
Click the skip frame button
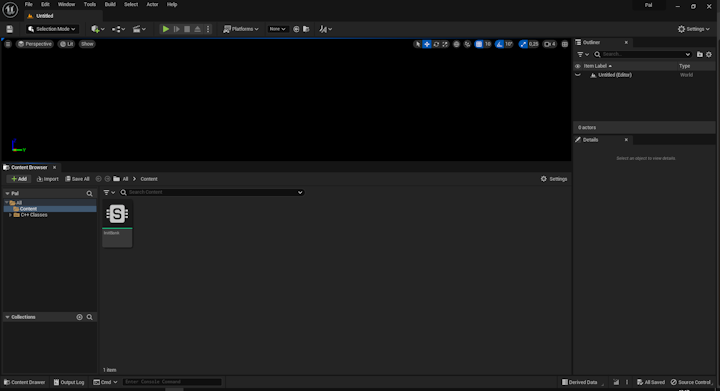click(176, 29)
